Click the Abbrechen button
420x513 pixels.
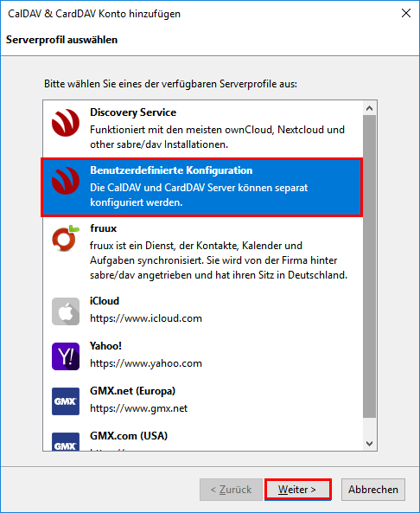[x=373, y=490]
